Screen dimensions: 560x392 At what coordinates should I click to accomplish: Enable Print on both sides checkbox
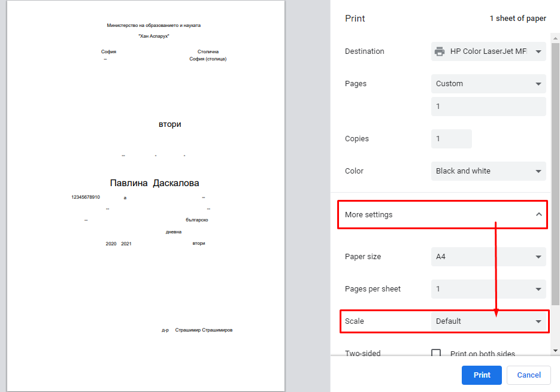click(x=436, y=354)
